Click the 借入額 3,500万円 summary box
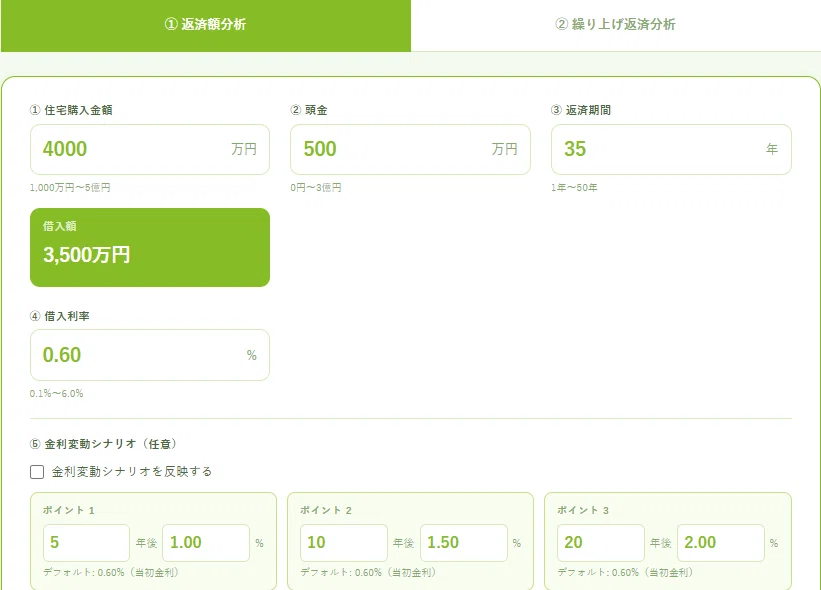The image size is (821, 590). 150,247
